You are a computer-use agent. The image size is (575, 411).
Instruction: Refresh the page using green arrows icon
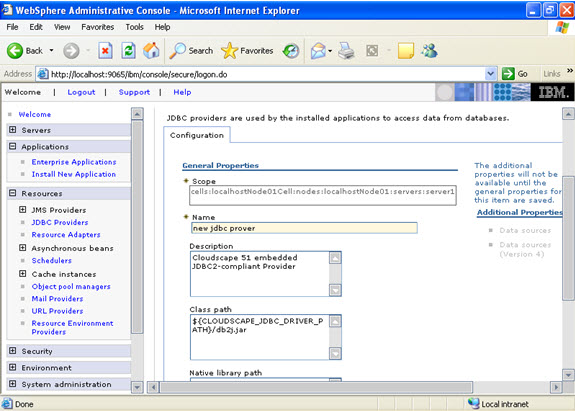pos(128,51)
